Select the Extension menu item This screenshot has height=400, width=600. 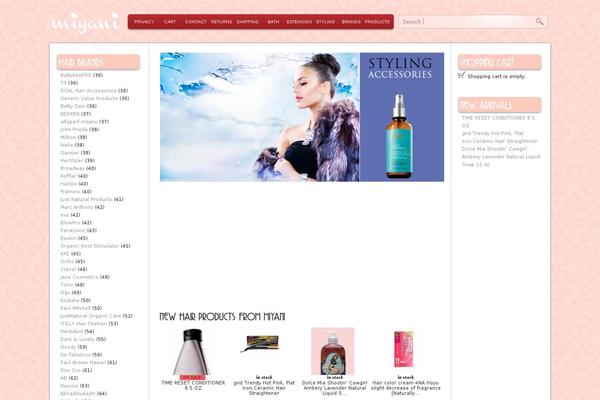coord(299,22)
